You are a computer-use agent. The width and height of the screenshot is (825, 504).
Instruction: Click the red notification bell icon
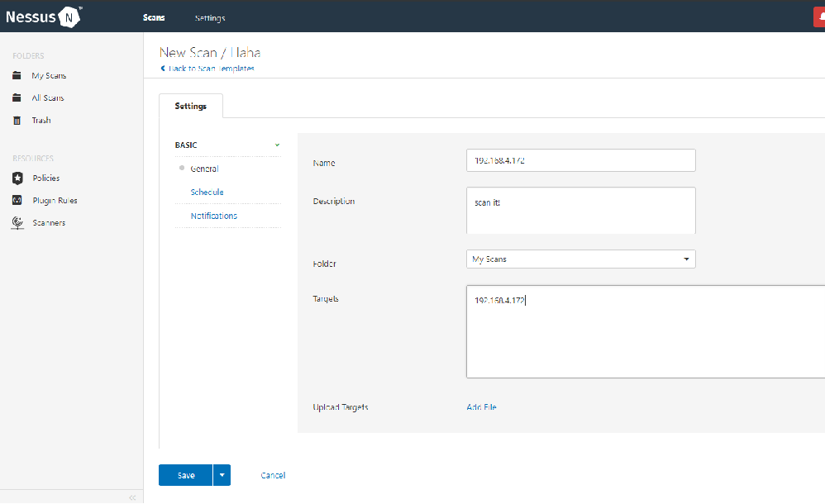point(820,17)
